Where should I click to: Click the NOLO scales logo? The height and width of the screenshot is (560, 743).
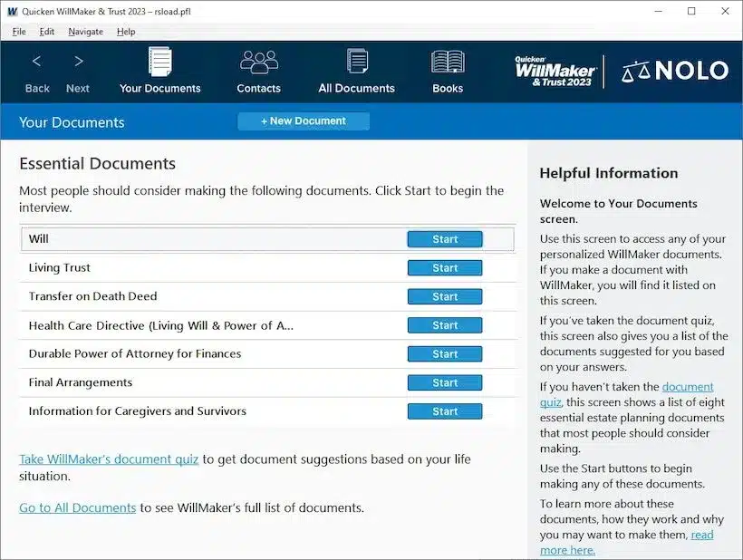coord(675,71)
